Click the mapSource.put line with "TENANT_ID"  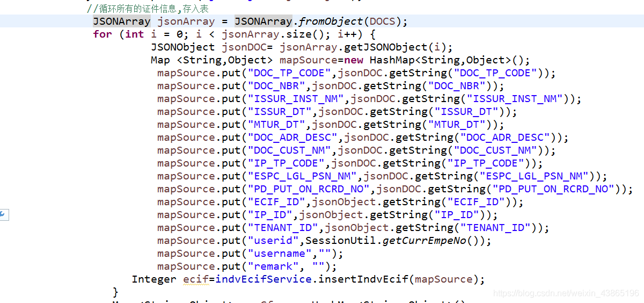353,228
